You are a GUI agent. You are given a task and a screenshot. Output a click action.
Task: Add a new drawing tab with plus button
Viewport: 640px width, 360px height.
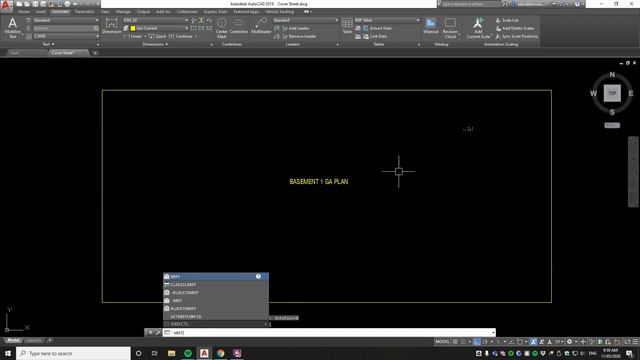pyautogui.click(x=95, y=53)
